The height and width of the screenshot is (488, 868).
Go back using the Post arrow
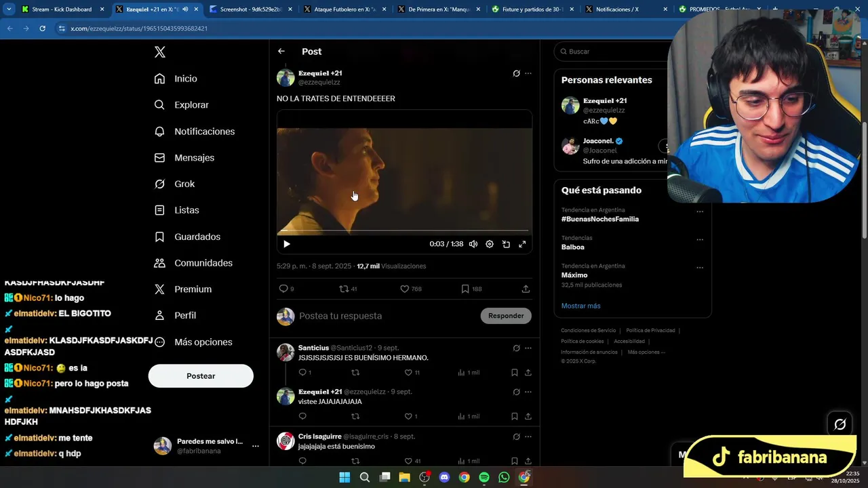281,52
